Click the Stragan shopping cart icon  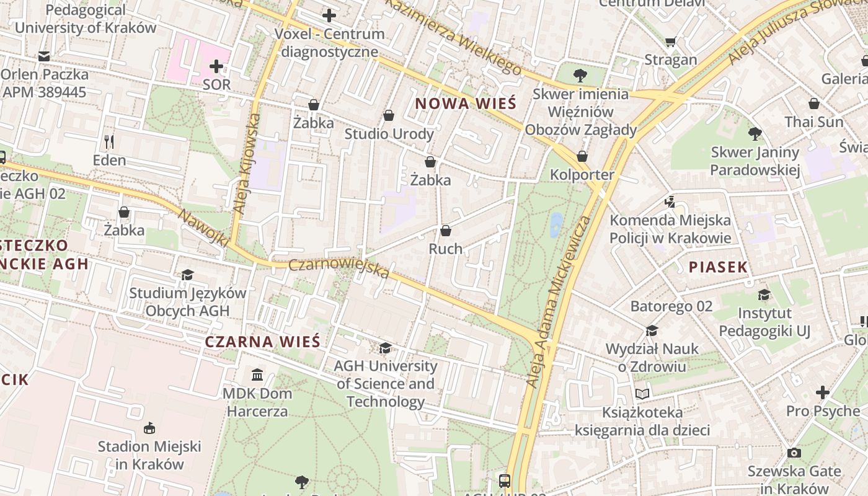coord(670,42)
